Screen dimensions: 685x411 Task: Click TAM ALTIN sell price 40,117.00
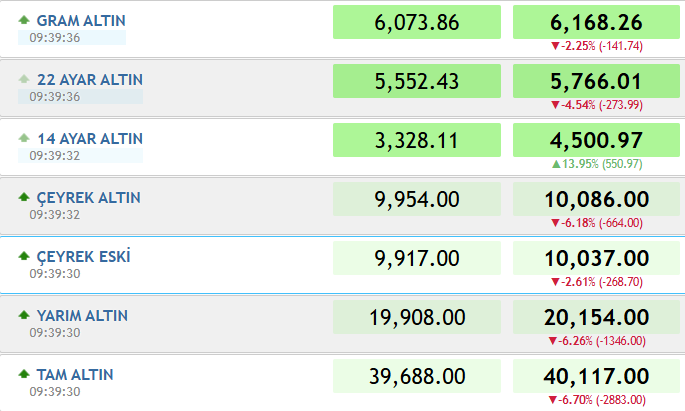click(x=596, y=376)
